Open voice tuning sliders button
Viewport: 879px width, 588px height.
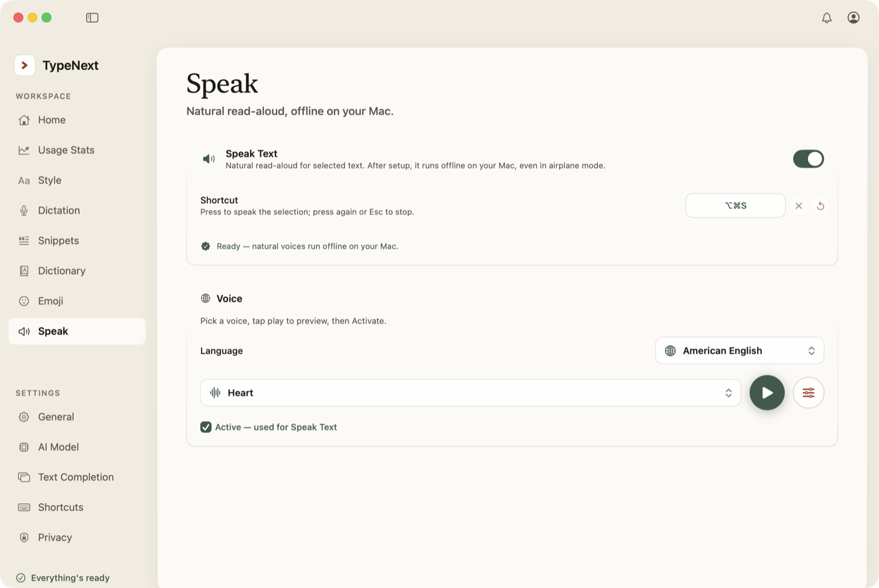coord(808,392)
